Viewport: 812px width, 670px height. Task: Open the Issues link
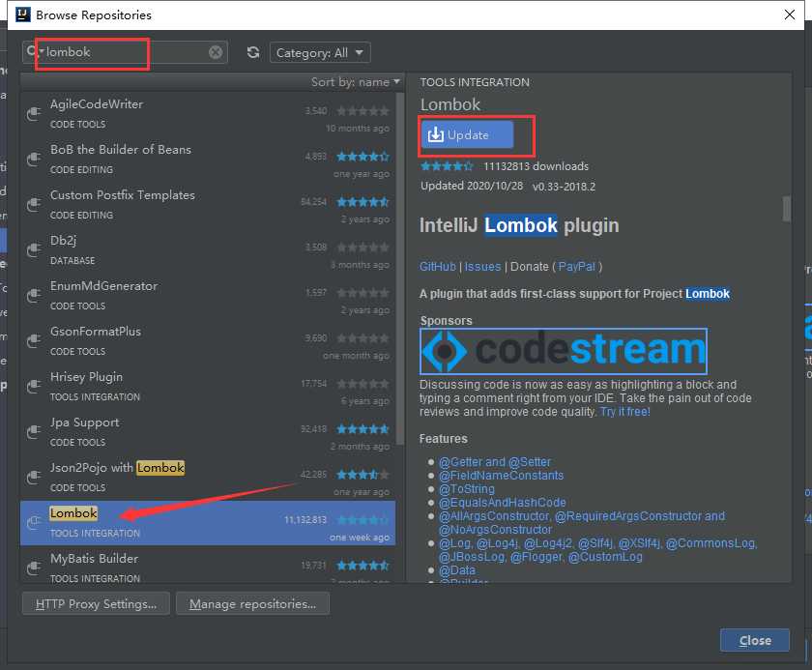482,267
